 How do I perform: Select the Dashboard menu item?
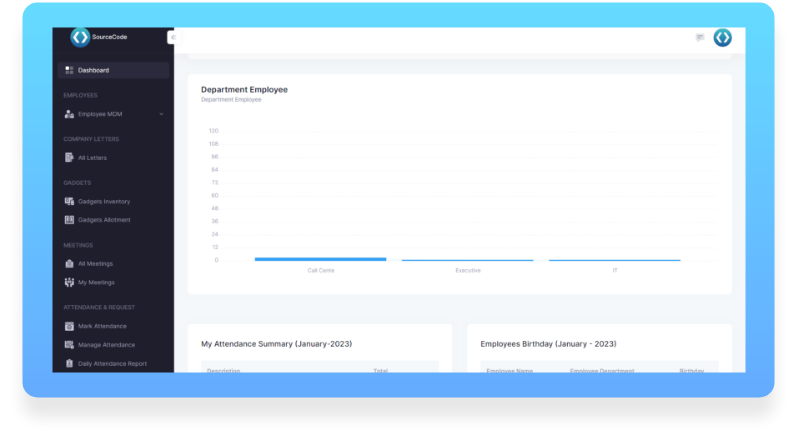[94, 70]
